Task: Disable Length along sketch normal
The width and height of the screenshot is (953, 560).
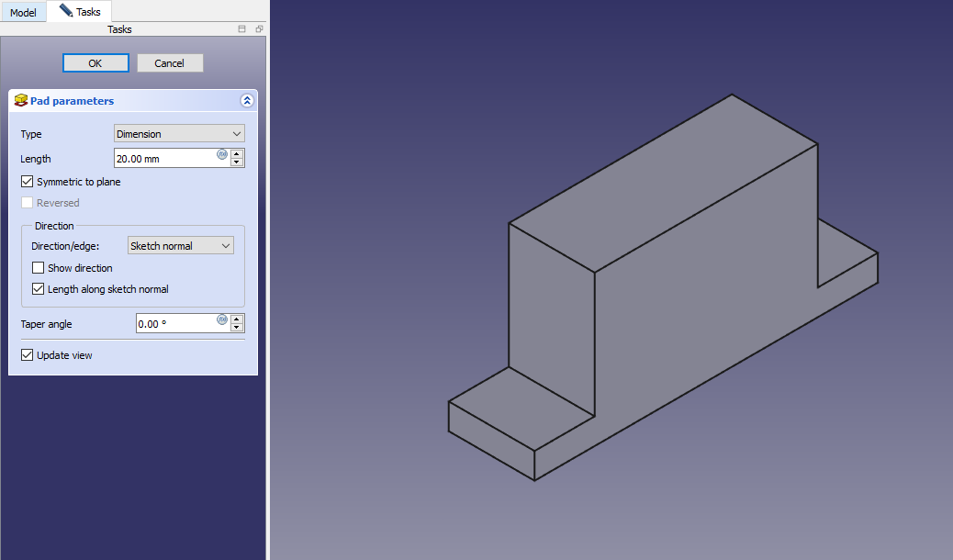Action: tap(39, 289)
